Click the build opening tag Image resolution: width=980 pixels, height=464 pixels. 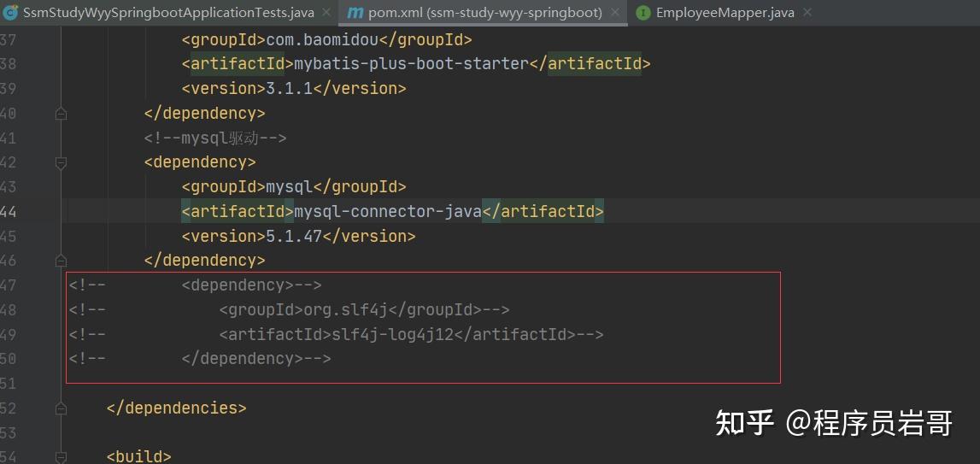point(138,456)
